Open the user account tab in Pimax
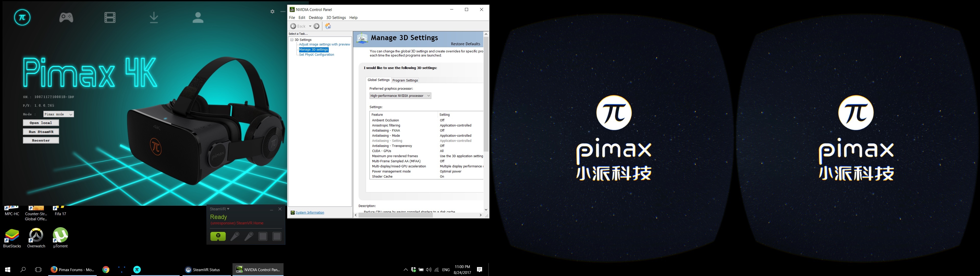The height and width of the screenshot is (276, 980). click(198, 17)
